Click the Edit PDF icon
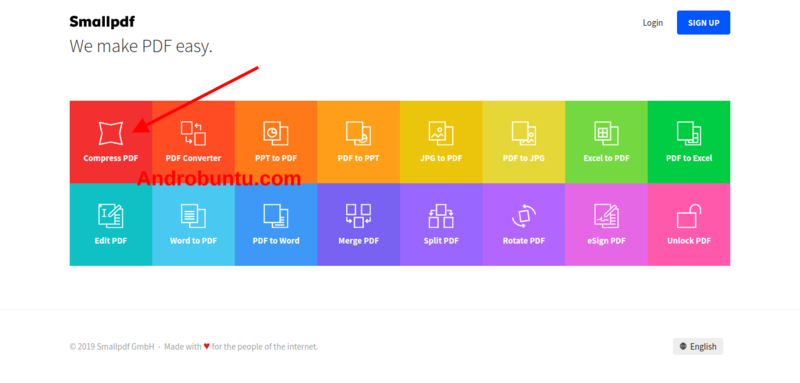Screen dimensions: 800x383 point(111,216)
